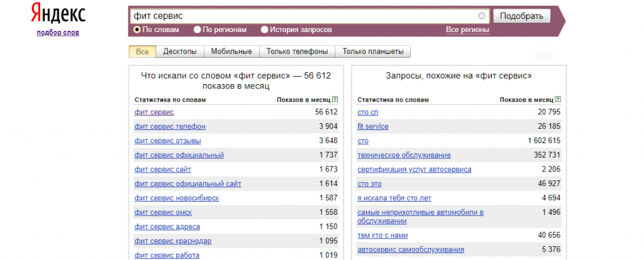Select the '1 558' impressions value
Viewport: 644px width, 260px height.
tap(328, 212)
